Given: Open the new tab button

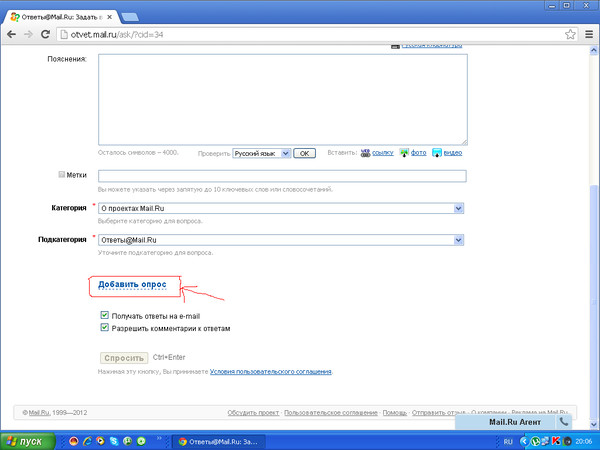Looking at the screenshot, I should click(130, 17).
